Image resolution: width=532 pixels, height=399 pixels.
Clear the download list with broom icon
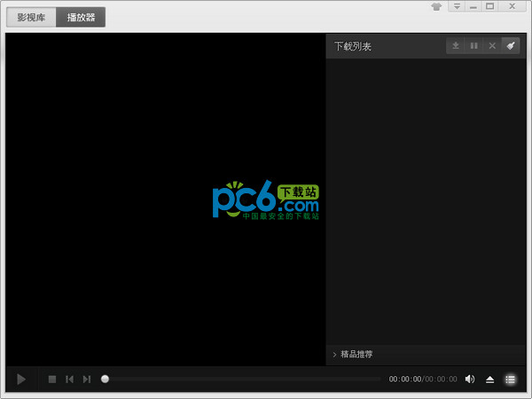pos(511,46)
